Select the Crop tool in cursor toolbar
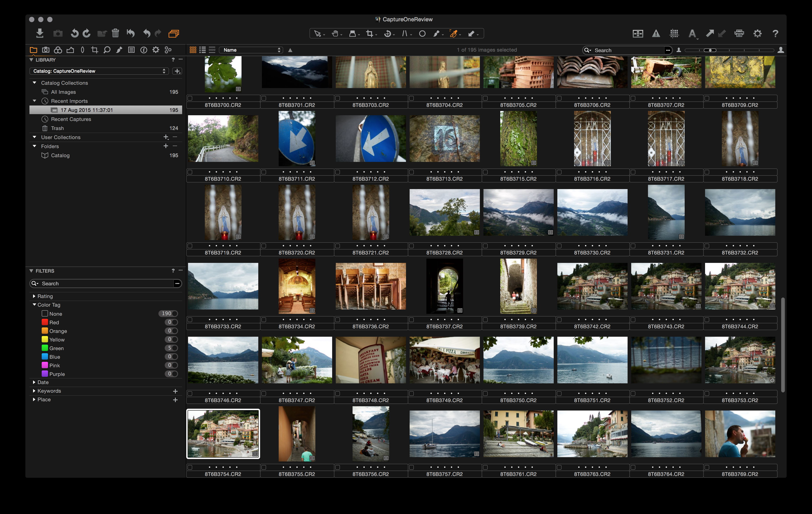Viewport: 812px width, 514px height. point(370,33)
